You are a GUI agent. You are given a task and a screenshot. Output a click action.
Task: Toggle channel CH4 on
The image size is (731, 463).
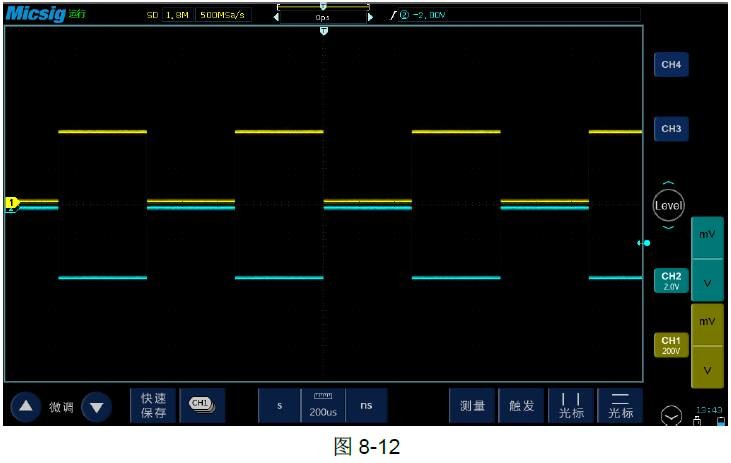coord(670,65)
